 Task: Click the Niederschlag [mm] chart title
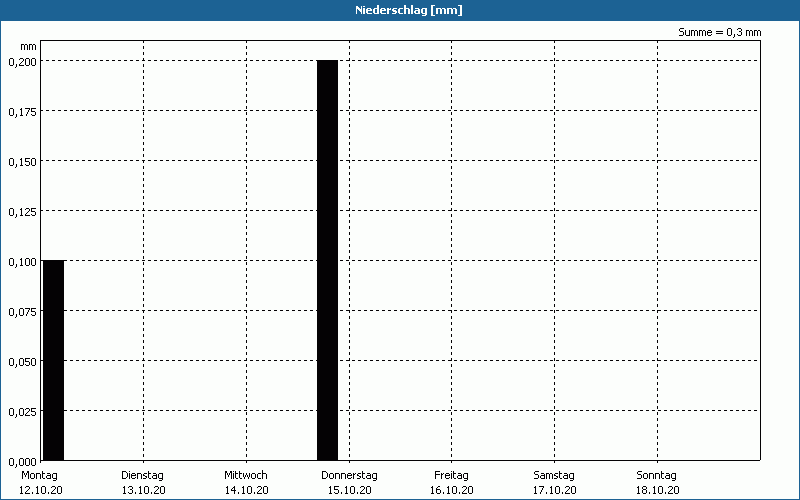(x=409, y=10)
